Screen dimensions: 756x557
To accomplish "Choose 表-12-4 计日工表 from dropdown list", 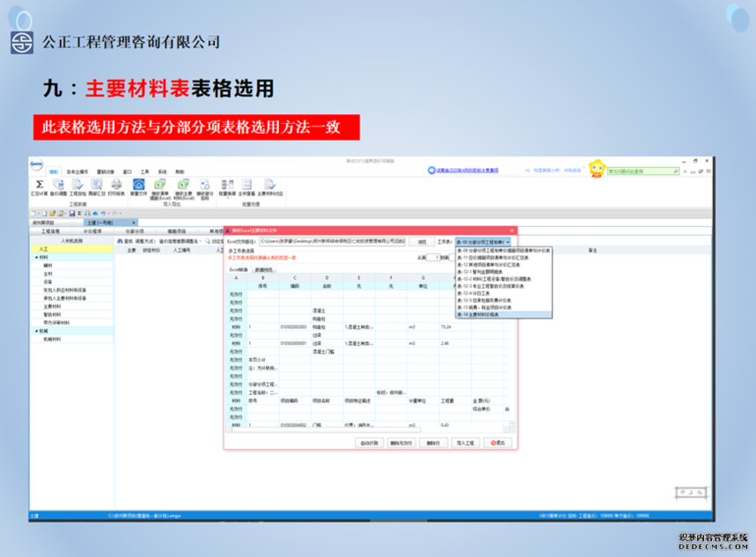I will tap(503, 293).
